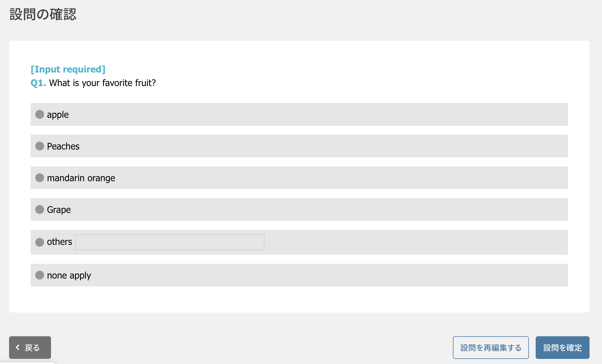This screenshot has height=364, width=602.
Task: Click the Q1 question number
Action: click(38, 83)
